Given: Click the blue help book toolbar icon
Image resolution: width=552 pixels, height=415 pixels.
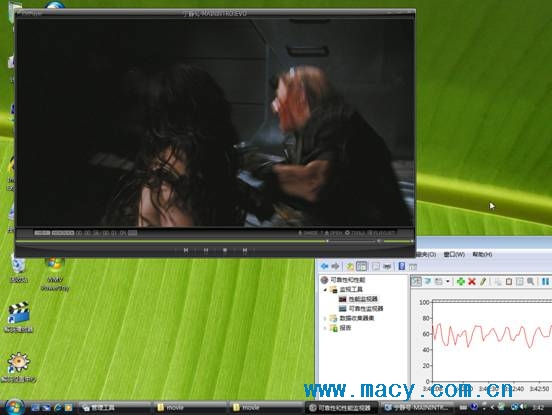Looking at the screenshot, I should click(402, 266).
